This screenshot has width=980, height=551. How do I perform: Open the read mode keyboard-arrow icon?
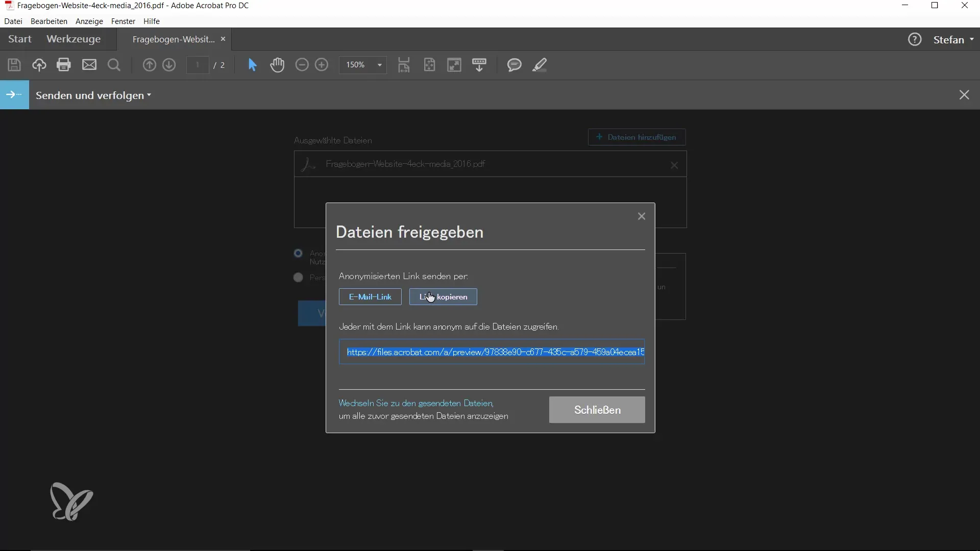pyautogui.click(x=479, y=65)
